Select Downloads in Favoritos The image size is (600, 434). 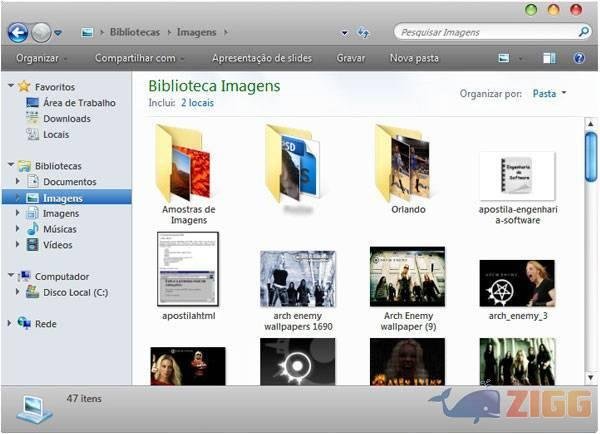66,118
